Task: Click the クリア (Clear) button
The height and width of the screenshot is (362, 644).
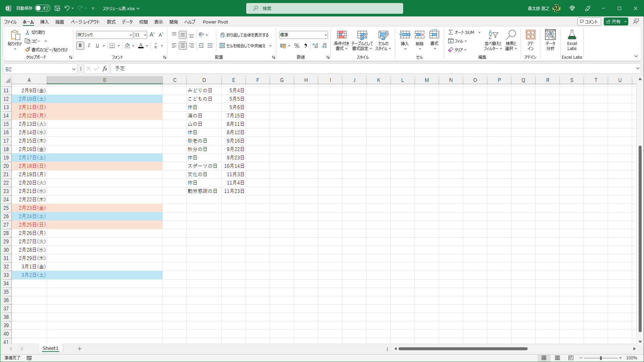Action: 458,50
